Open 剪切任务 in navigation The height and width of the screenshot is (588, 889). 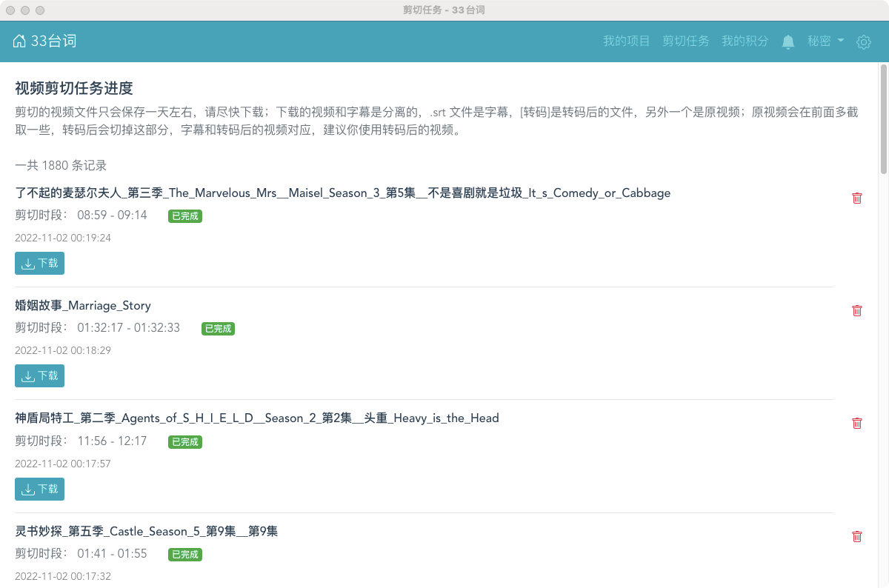pos(686,41)
